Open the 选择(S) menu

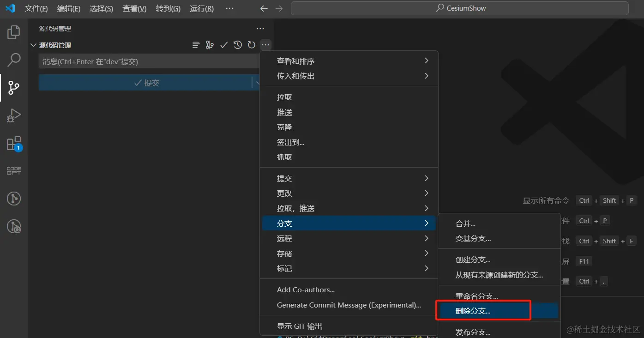(101, 9)
